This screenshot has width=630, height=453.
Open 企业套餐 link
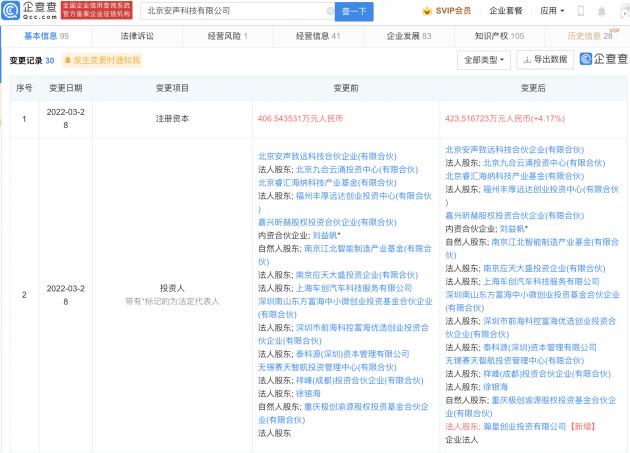505,11
